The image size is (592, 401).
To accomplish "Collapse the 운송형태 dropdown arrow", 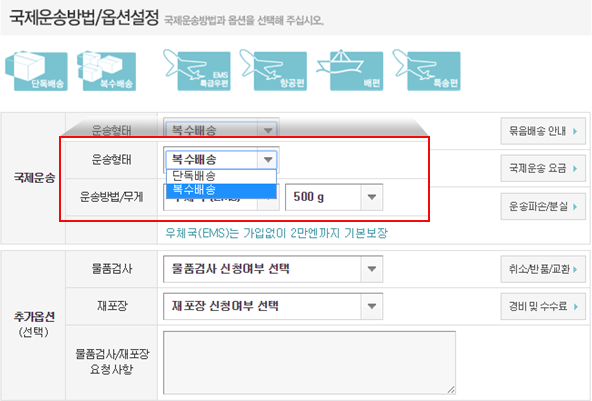I will [x=268, y=159].
